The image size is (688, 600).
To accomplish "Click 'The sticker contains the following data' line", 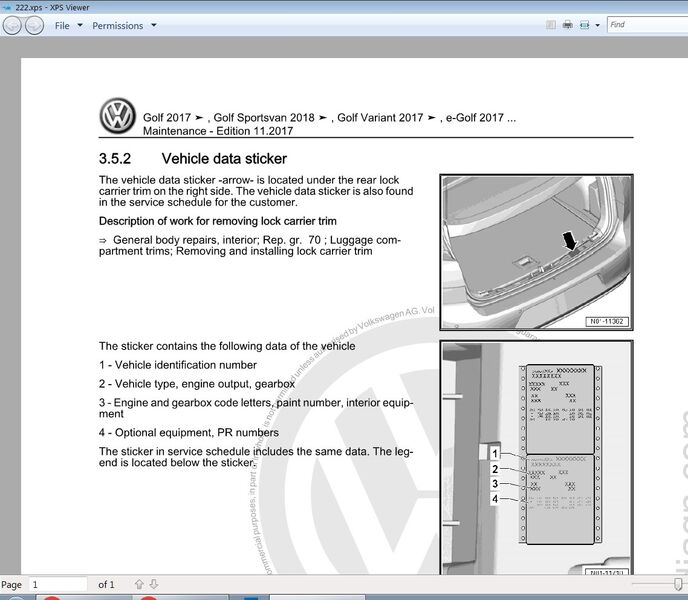I will click(x=227, y=346).
